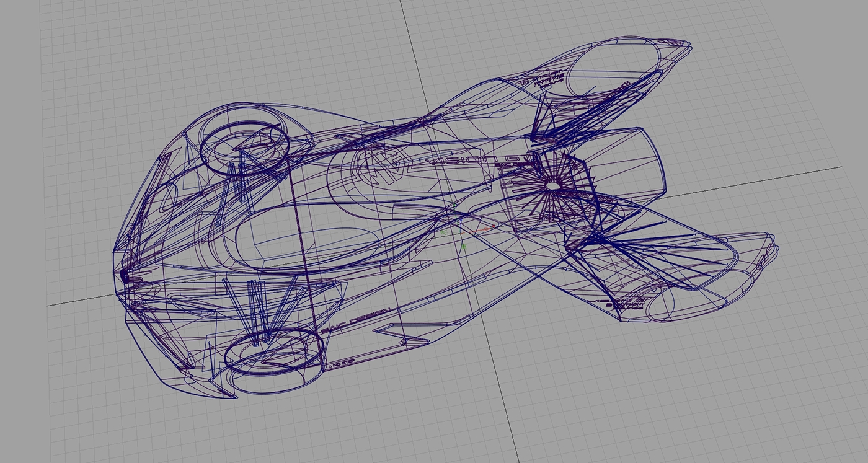868x463 pixels.
Task: Click the SAIC DESIGN lettering on the side
Action: pos(355,319)
